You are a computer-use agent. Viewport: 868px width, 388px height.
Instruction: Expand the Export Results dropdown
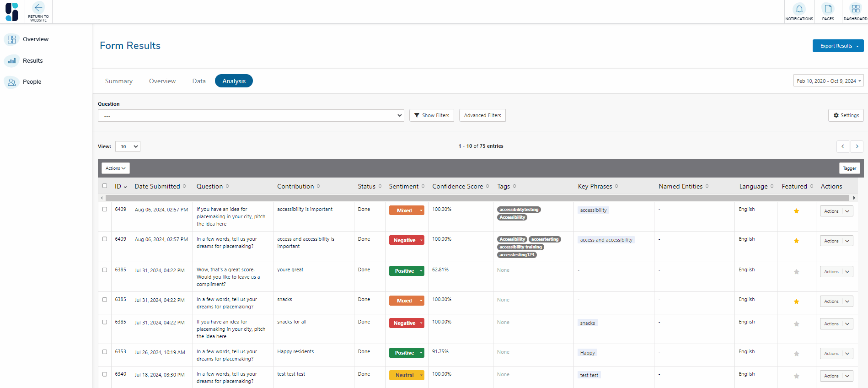tap(838, 46)
